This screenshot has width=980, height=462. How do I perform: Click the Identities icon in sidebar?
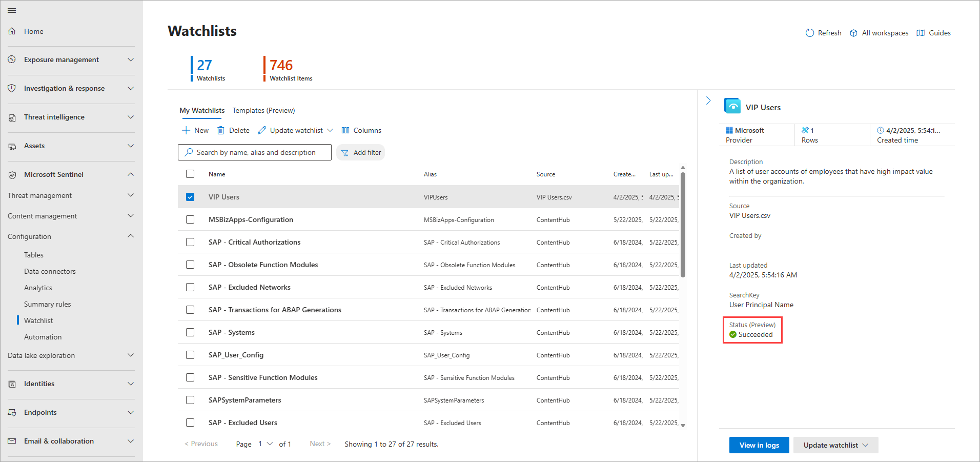(x=12, y=384)
